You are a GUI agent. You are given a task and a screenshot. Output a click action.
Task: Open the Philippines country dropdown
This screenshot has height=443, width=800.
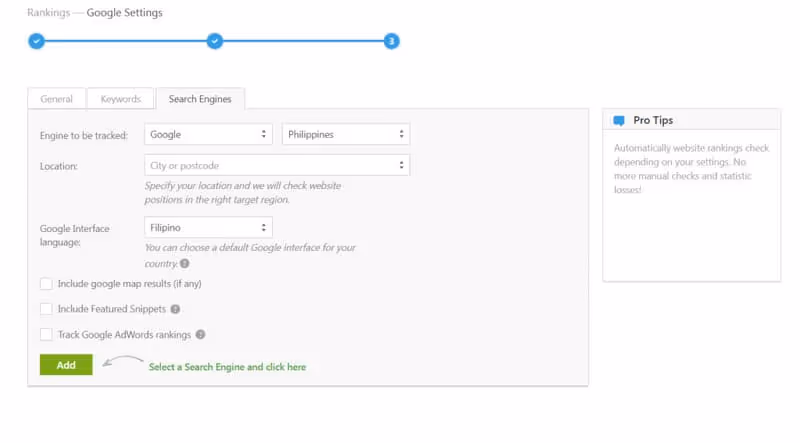click(x=346, y=134)
